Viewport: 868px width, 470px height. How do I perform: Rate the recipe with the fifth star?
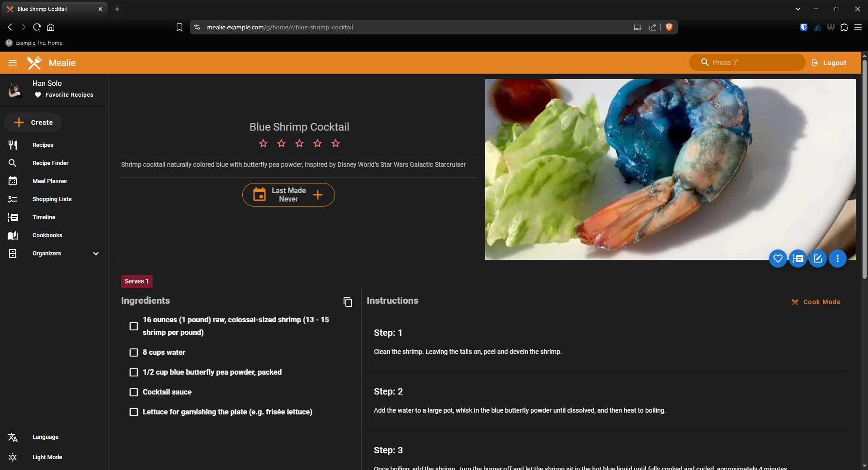click(335, 144)
